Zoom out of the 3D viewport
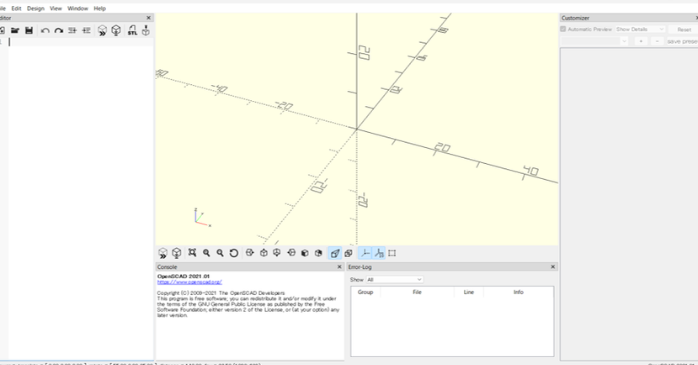This screenshot has height=365, width=698. pos(220,253)
